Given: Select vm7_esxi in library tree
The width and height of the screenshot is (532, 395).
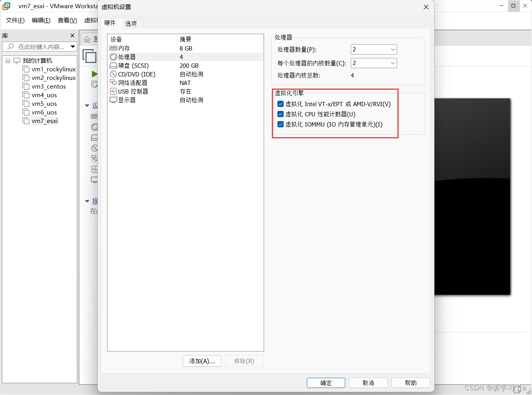Looking at the screenshot, I should coord(44,121).
